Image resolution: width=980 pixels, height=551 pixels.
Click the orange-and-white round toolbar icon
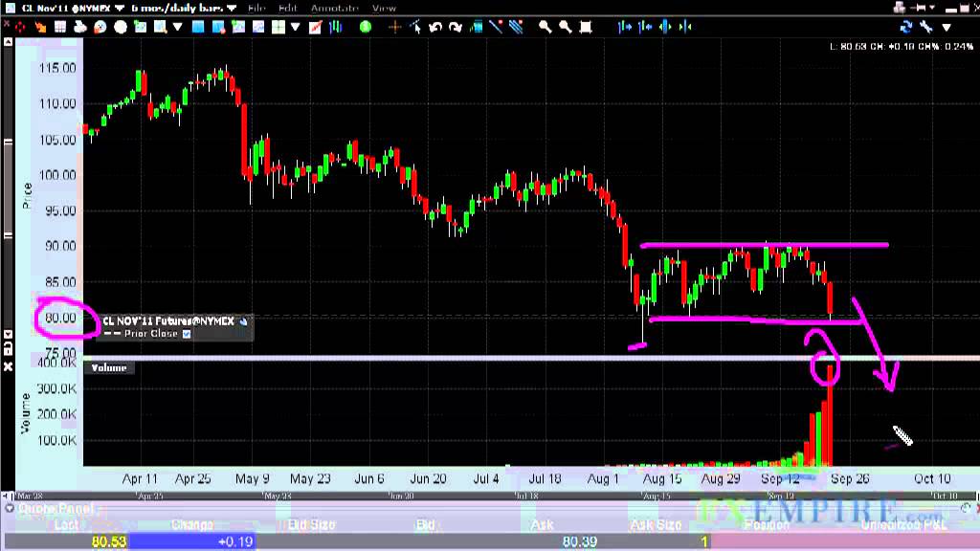(x=100, y=27)
